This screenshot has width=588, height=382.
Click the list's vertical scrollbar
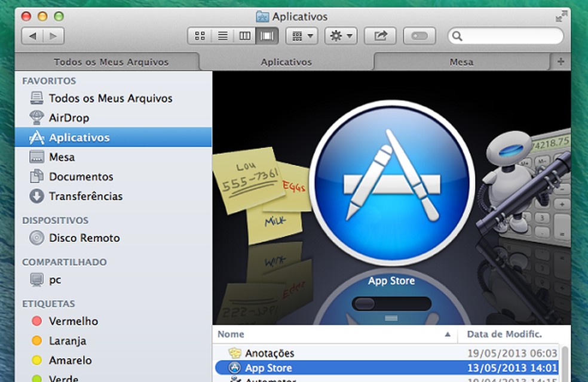coord(565,363)
